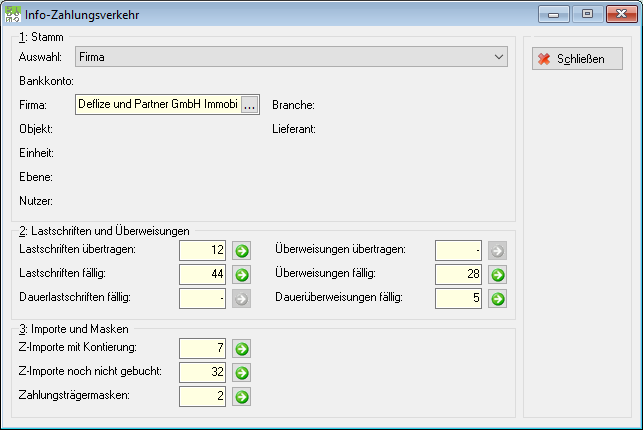Click the Überweisungen fällig value field
This screenshot has width=643, height=430.
(x=458, y=275)
